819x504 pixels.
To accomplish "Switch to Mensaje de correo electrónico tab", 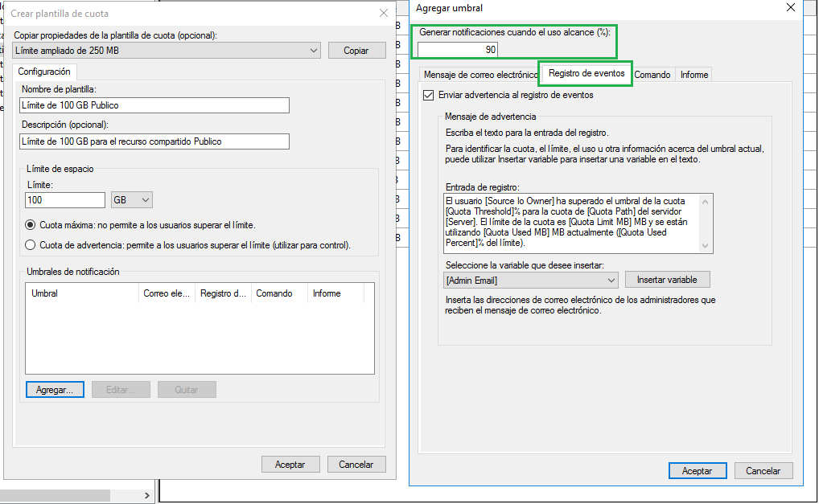I will click(480, 75).
